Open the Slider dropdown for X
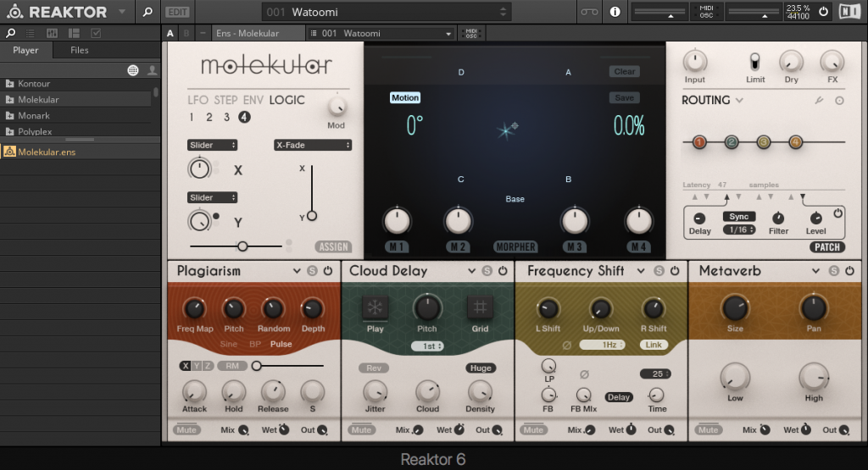This screenshot has width=868, height=470. [212, 145]
